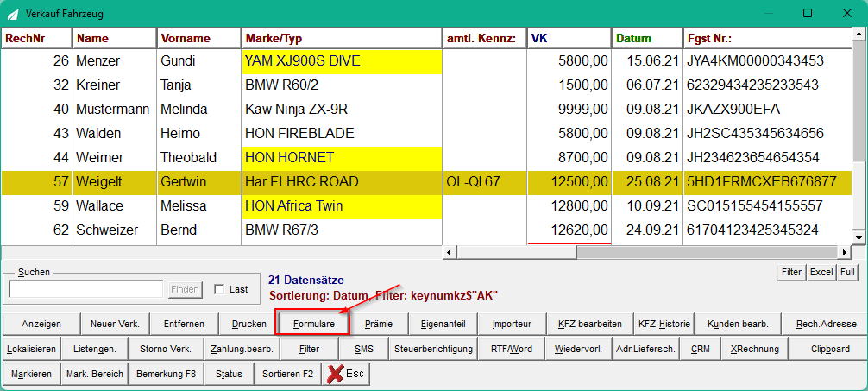The height and width of the screenshot is (391, 868).
Task: Click the vertical scrollbar up arrow
Action: (859, 35)
